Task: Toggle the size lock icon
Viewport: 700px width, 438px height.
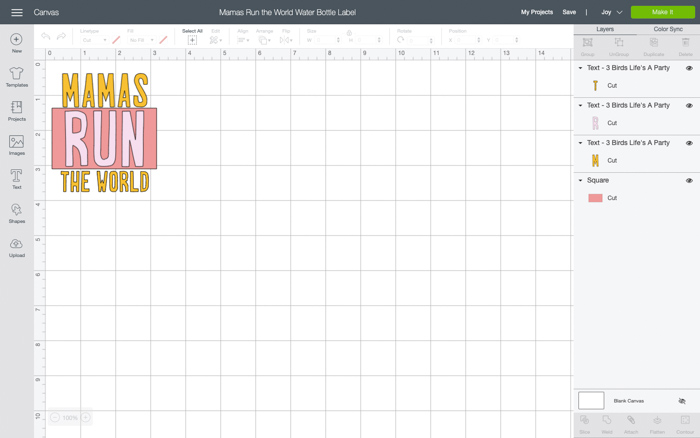Action: [x=349, y=33]
